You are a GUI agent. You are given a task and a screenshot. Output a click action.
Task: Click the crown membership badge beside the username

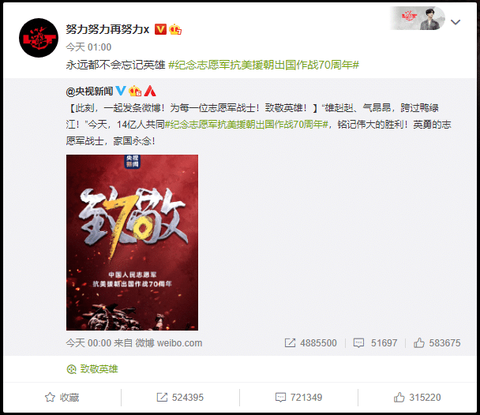coord(176,30)
